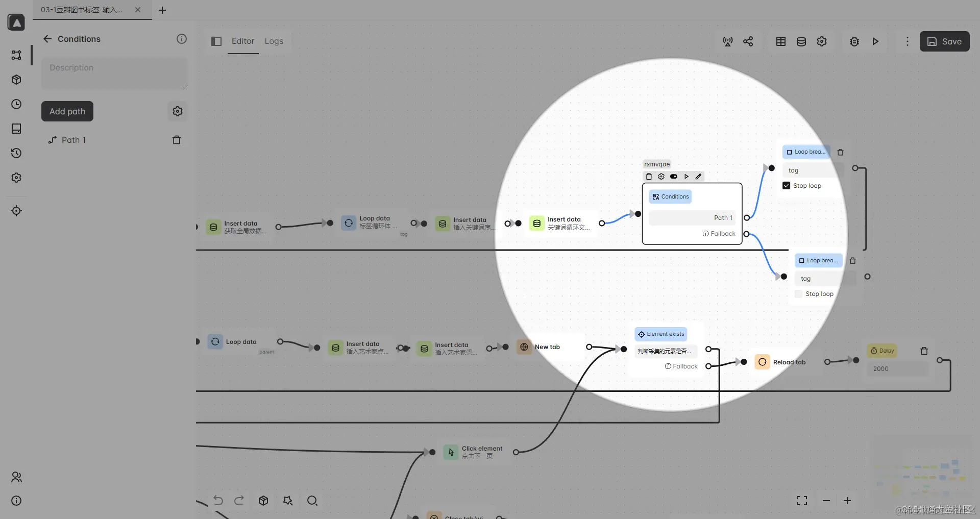Open the Conditions block info icon

182,39
